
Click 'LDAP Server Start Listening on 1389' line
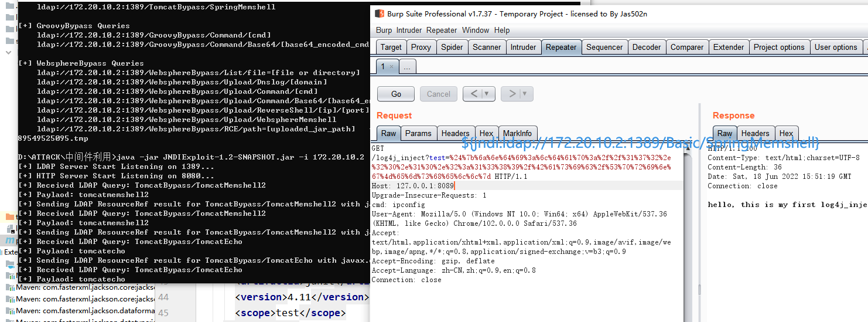pyautogui.click(x=116, y=167)
